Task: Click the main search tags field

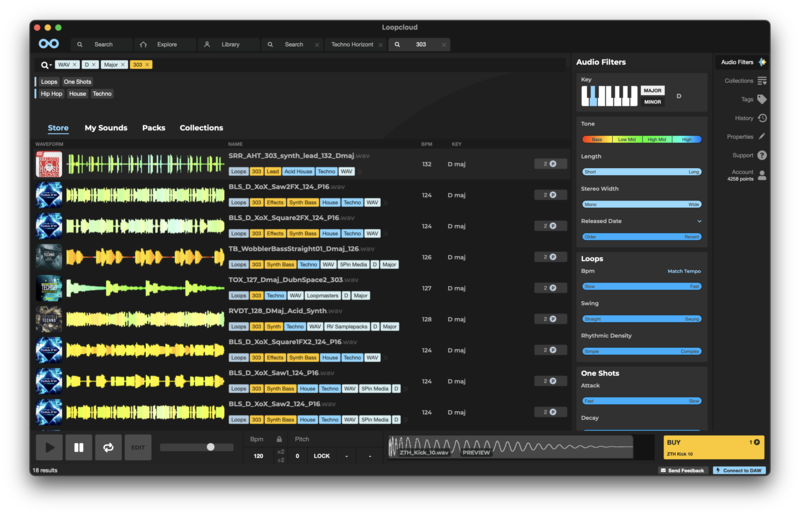Action: (301, 65)
